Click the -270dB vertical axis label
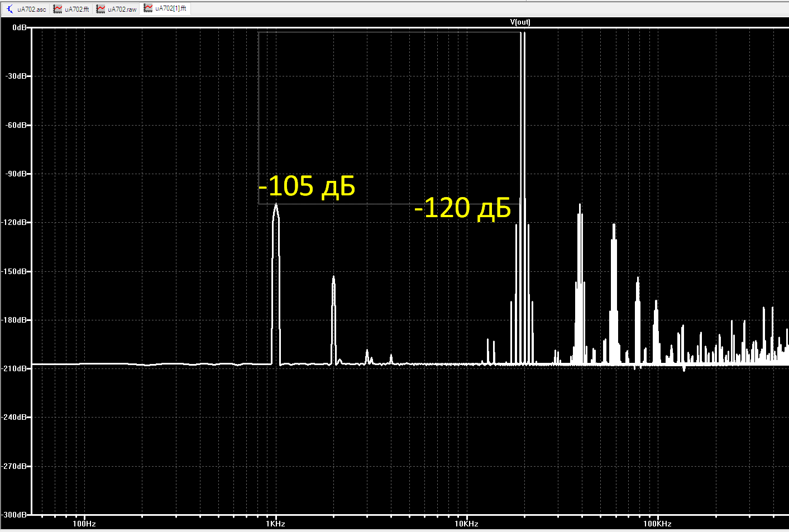Viewport: 789px width, 532px height. tap(15, 466)
